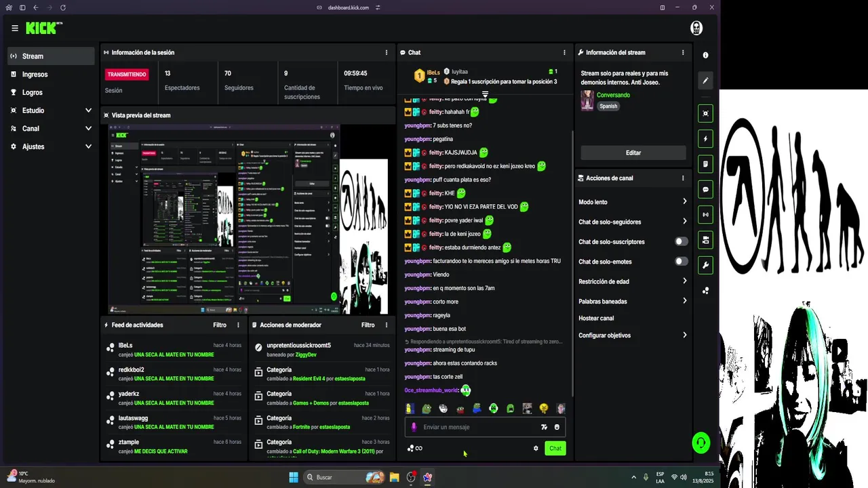Click Hostear canal option
Image resolution: width=868 pixels, height=488 pixels.
click(596, 318)
